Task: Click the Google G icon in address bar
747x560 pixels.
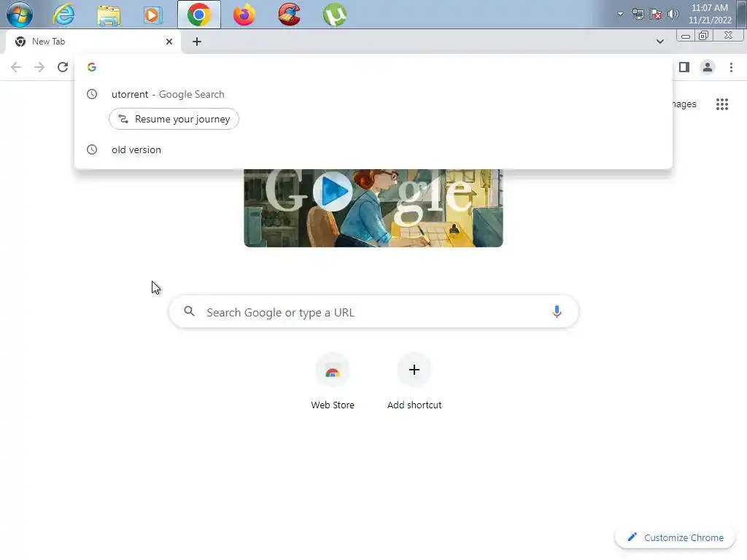Action: coord(92,67)
